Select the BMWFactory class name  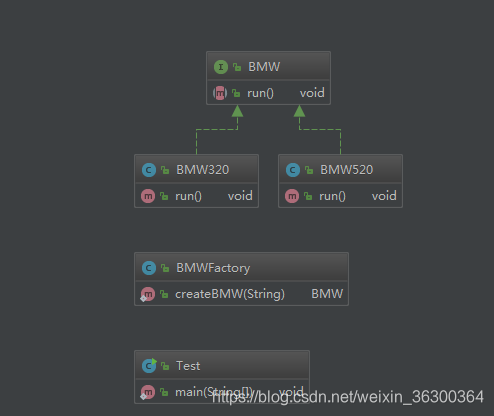pyautogui.click(x=213, y=268)
